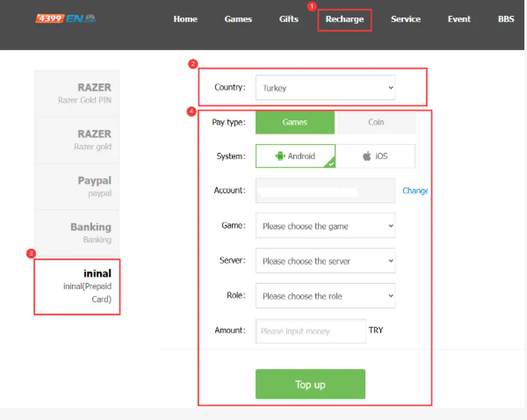
Task: Open the Service menu item
Action: [x=405, y=19]
